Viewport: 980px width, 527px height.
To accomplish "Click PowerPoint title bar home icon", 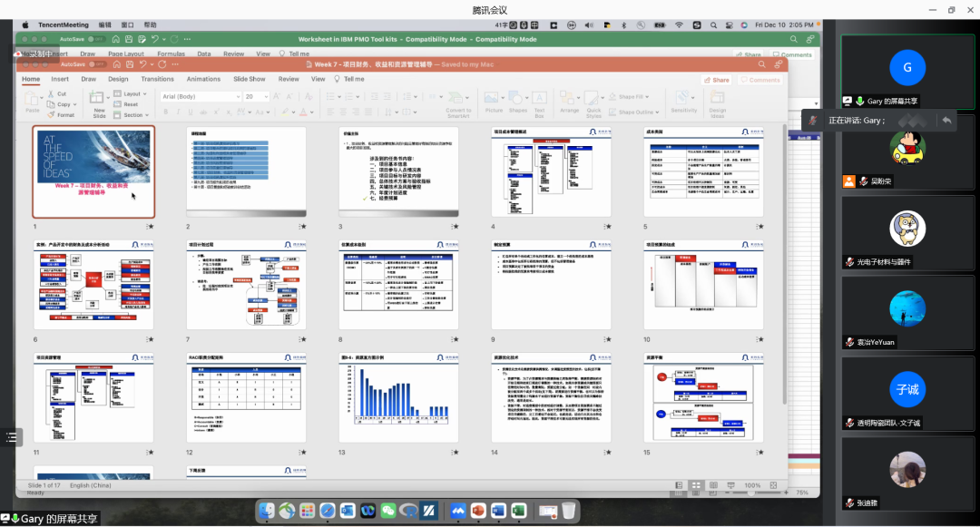I will 116,64.
